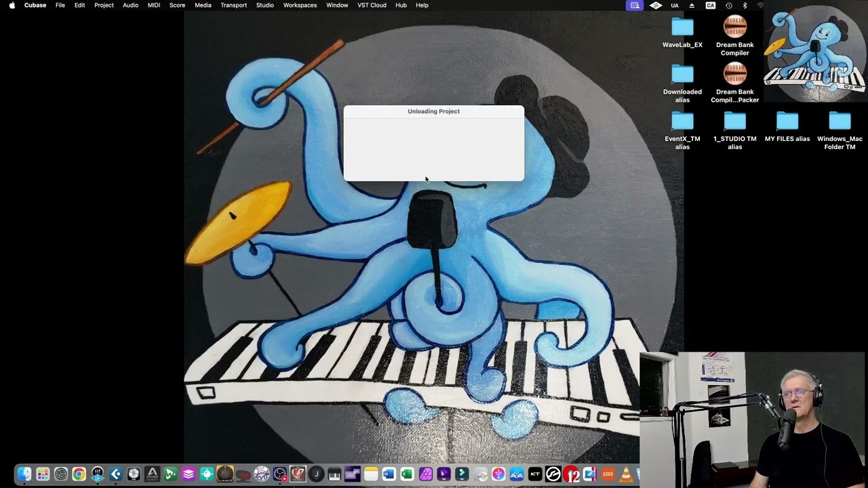868x488 pixels.
Task: Launch the Piano keyboard app in the Dock
Action: [x=334, y=474]
